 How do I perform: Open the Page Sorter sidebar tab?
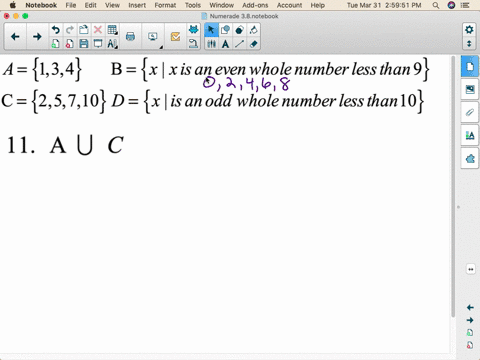tap(470, 67)
